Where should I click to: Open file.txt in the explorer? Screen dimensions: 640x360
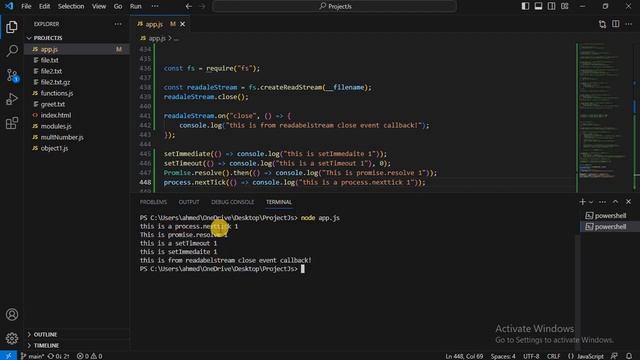77,60
